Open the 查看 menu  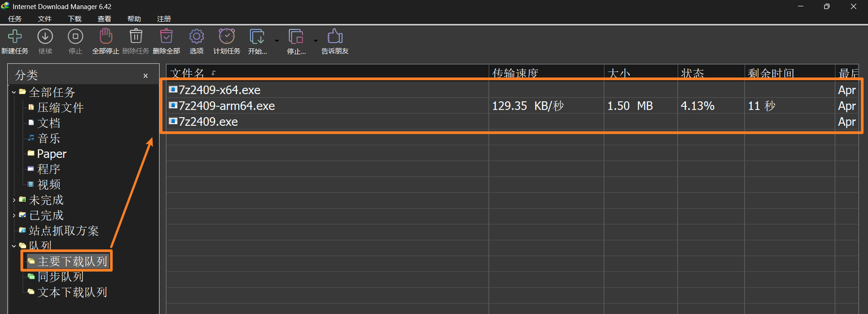[x=104, y=19]
